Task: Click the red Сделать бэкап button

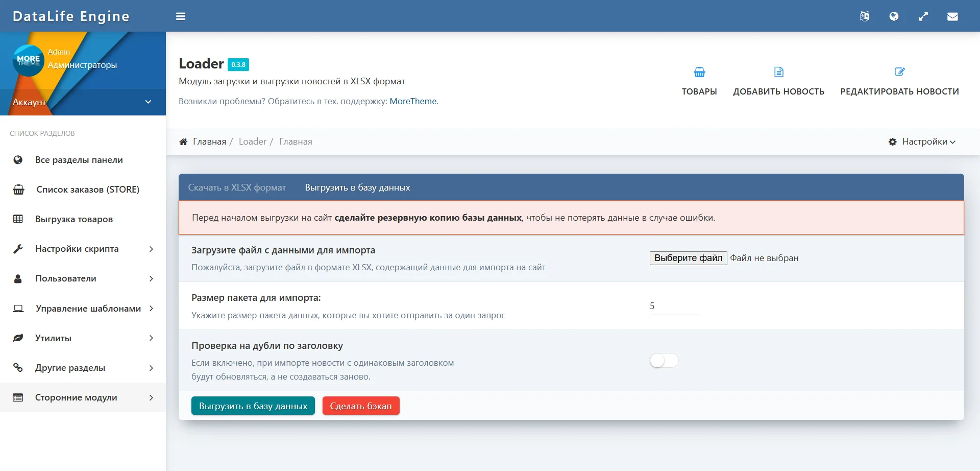Action: (361, 406)
